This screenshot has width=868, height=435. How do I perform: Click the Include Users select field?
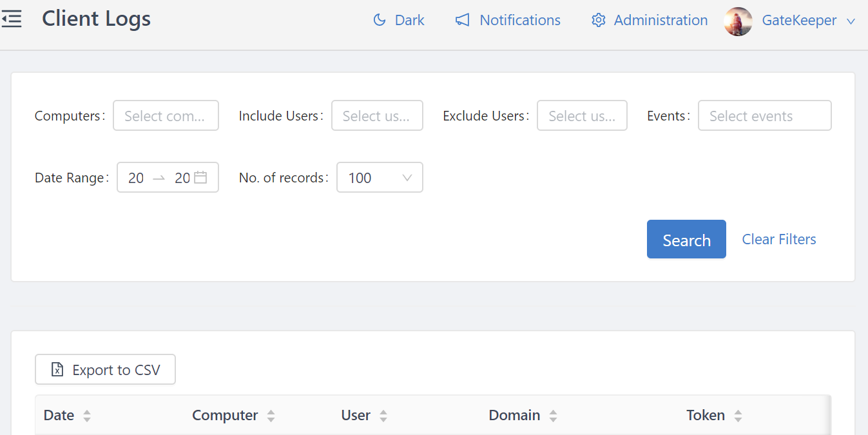[x=377, y=116]
